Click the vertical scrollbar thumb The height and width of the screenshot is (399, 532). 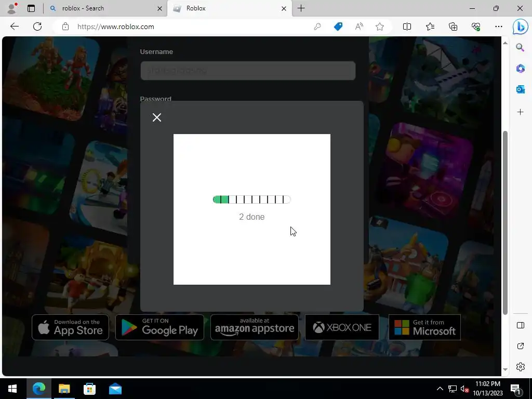[505, 222]
